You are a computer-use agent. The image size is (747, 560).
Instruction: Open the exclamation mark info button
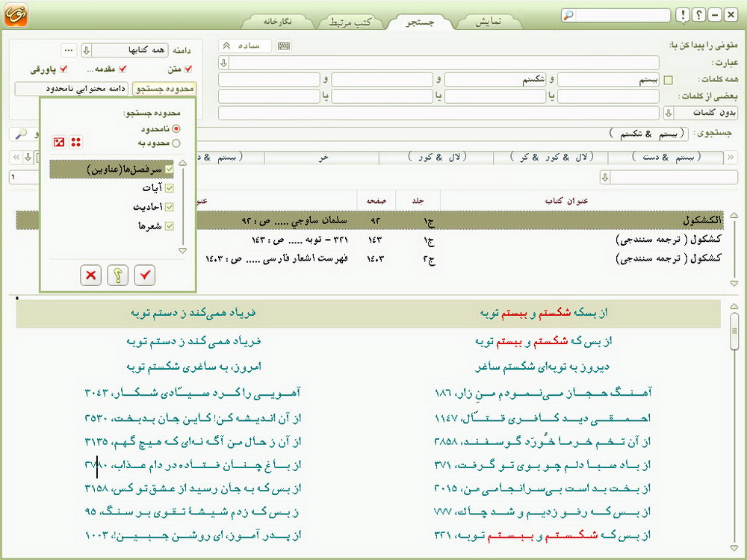point(683,15)
